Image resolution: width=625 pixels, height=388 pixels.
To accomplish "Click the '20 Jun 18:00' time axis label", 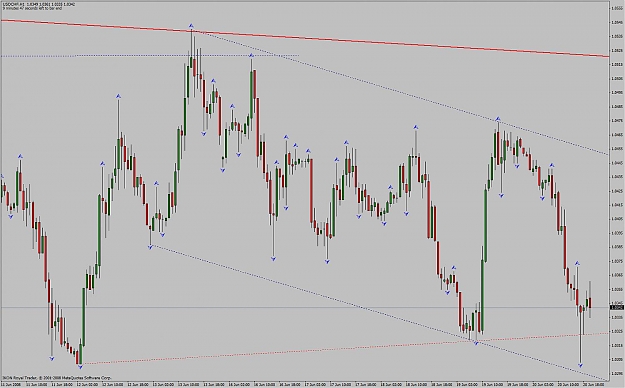I will pos(593,385).
